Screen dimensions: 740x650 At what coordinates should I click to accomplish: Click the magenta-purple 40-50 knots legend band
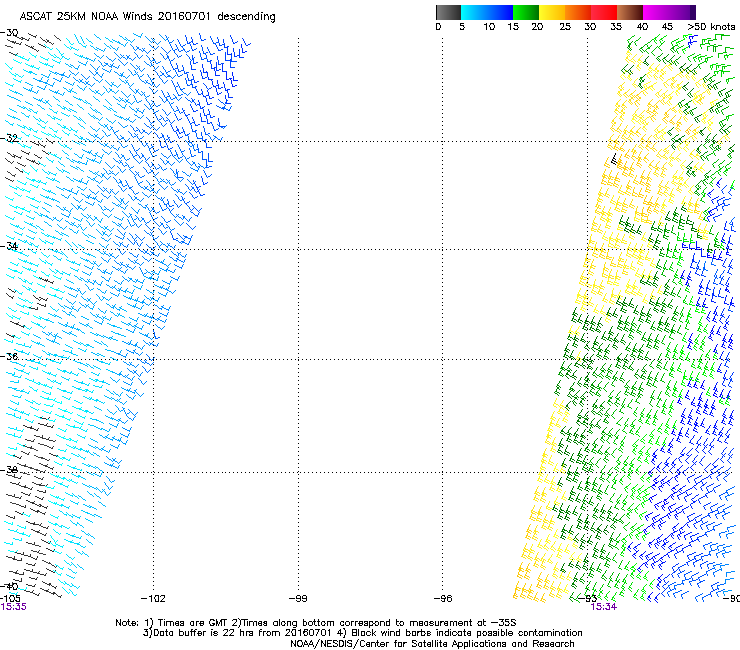pyautogui.click(x=669, y=12)
